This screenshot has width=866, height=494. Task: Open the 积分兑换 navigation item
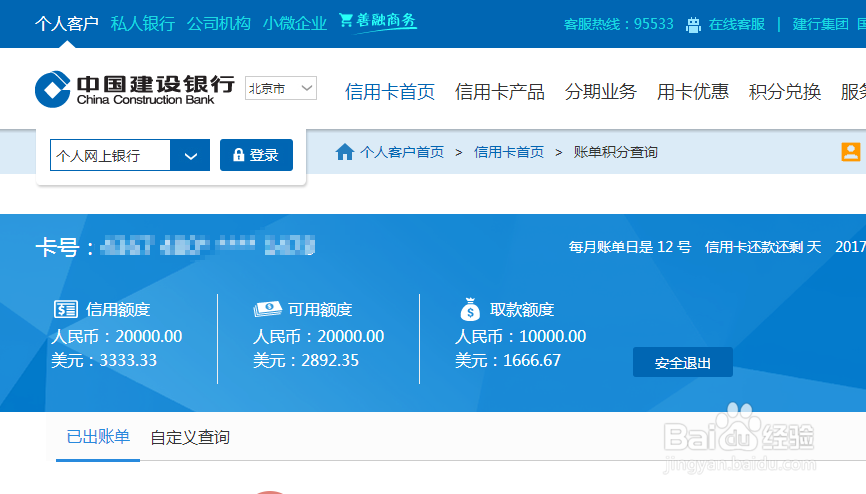pyautogui.click(x=785, y=92)
